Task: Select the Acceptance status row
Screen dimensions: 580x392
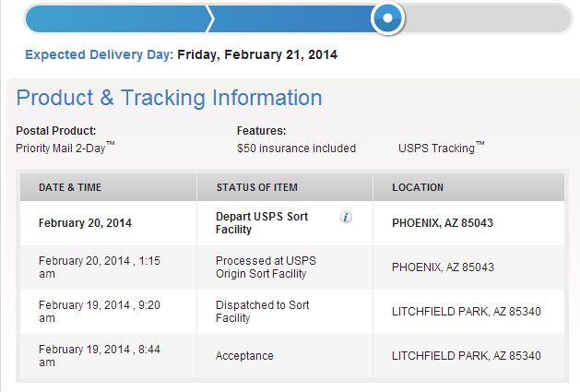Action: tap(292, 356)
